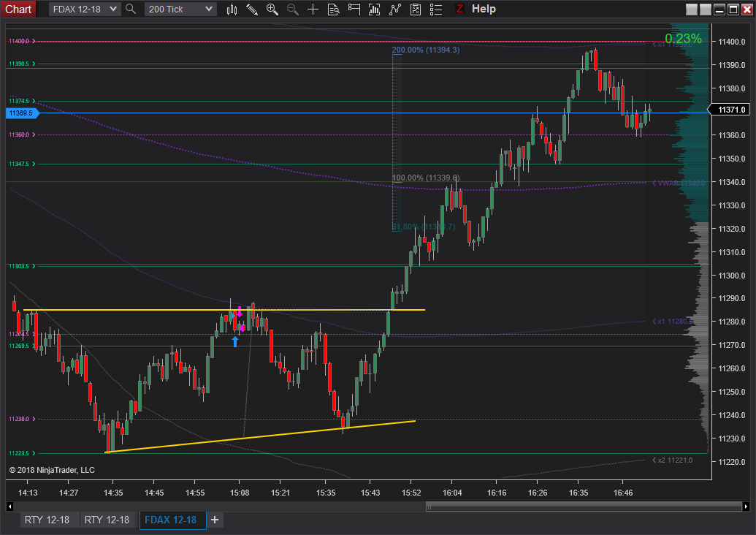Show the Data Box icon
The image size is (756, 535).
click(x=333, y=10)
